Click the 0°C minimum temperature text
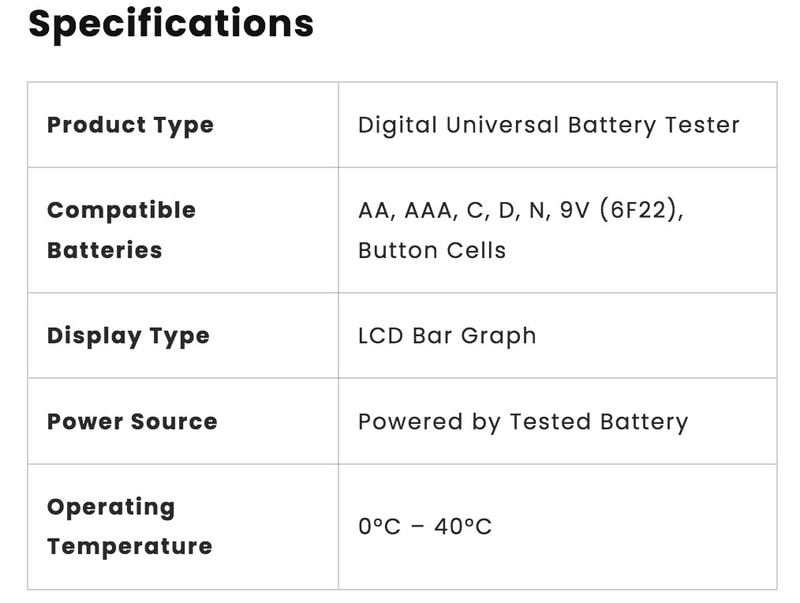The image size is (800, 603). tap(379, 526)
